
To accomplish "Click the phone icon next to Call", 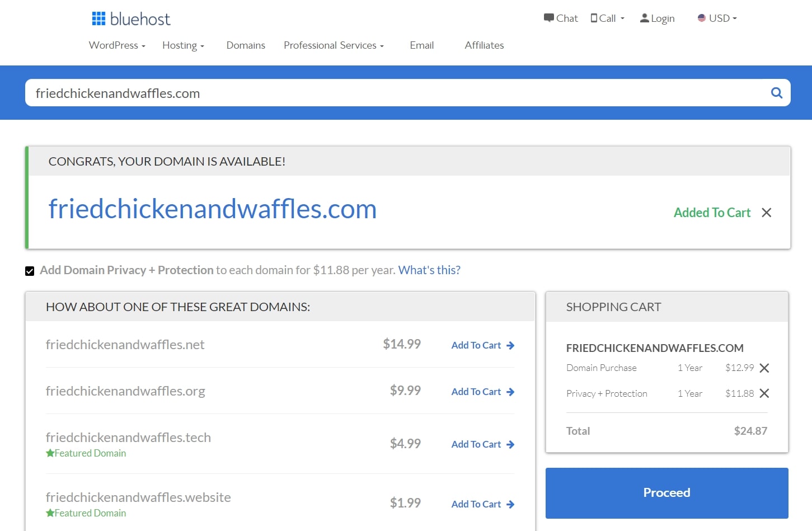I will (594, 18).
